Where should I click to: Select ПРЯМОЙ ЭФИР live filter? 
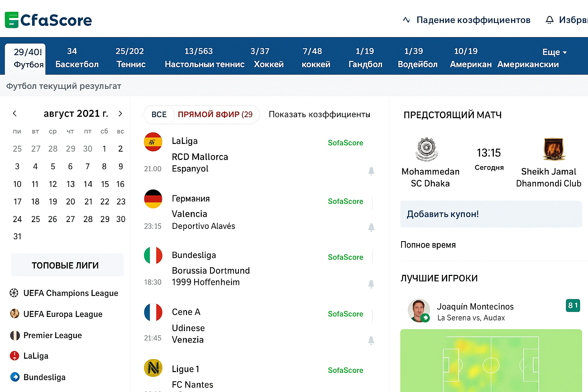pyautogui.click(x=215, y=114)
